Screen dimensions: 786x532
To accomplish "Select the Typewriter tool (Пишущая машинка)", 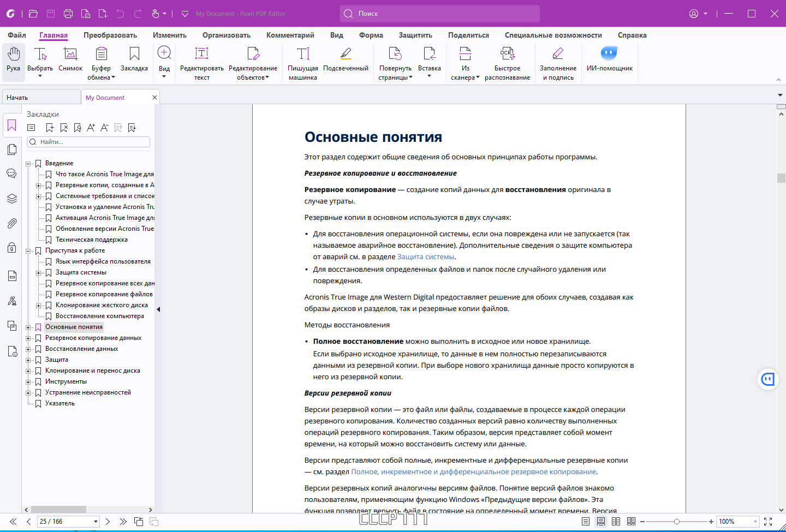I will (x=303, y=63).
